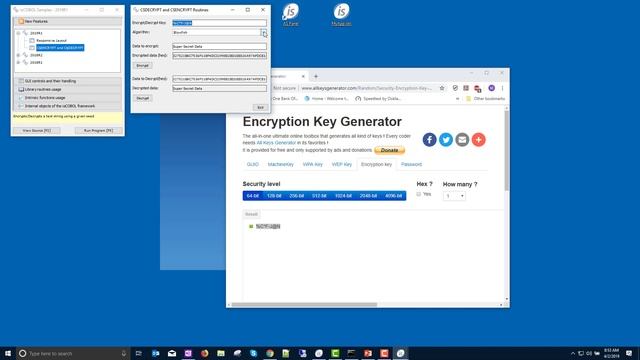Open the Windows Start menu
This screenshot has width=640, height=360.
tap(8, 353)
